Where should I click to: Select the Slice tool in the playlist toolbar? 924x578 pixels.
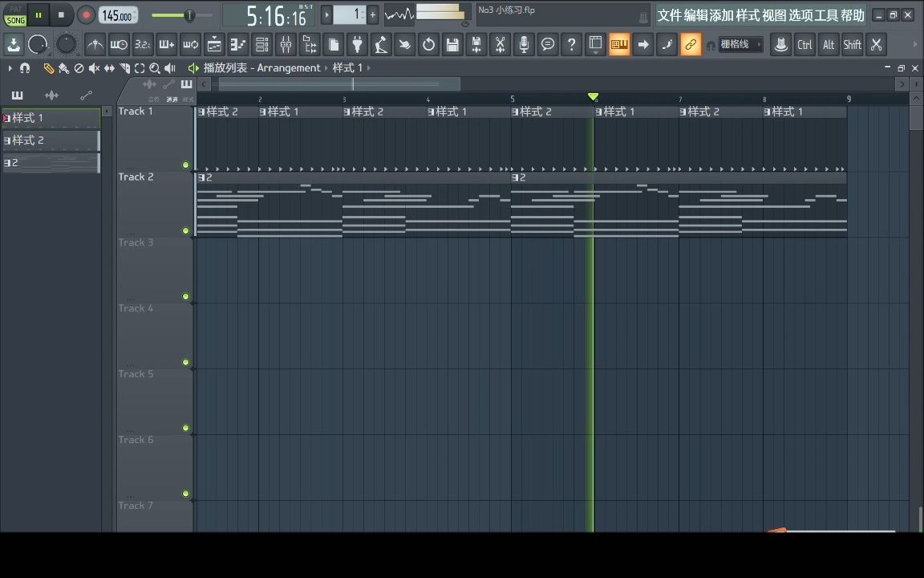125,67
